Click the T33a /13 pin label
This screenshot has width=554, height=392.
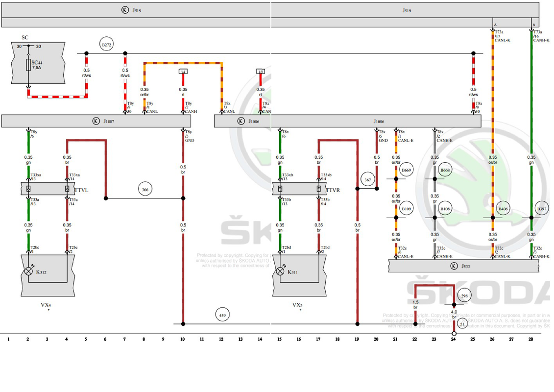tap(35, 202)
